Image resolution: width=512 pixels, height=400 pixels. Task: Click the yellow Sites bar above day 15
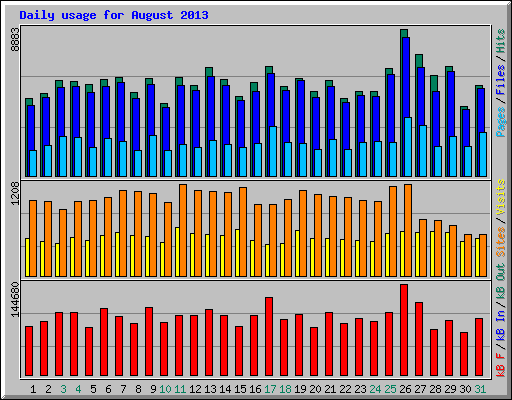pyautogui.click(x=237, y=253)
